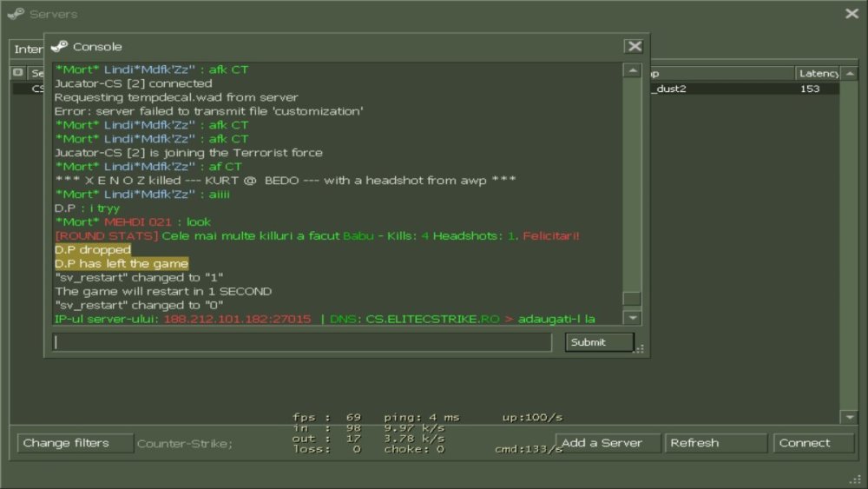868x489 pixels.
Task: Click the 'X E N O Z killed' line
Action: point(285,181)
